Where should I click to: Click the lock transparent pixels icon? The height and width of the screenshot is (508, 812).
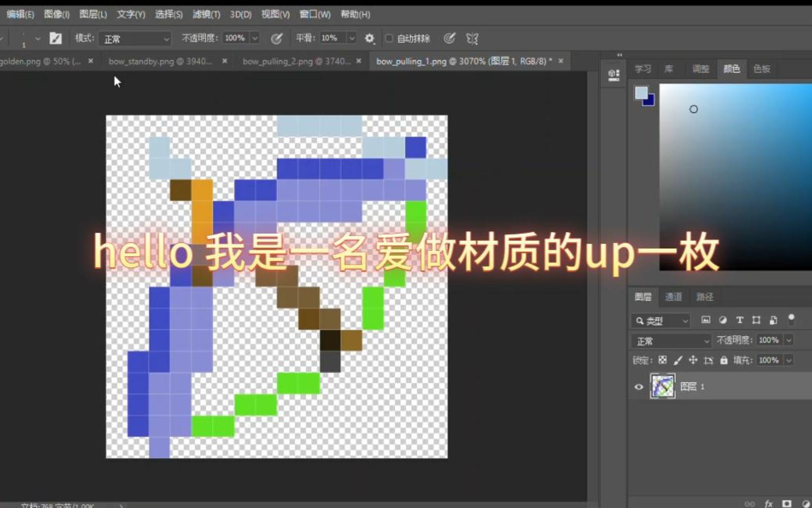[662, 360]
